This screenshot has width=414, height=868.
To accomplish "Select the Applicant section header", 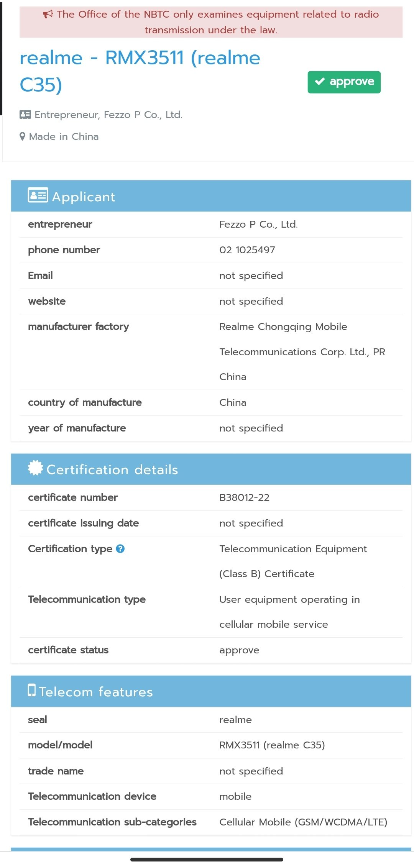I will click(211, 196).
